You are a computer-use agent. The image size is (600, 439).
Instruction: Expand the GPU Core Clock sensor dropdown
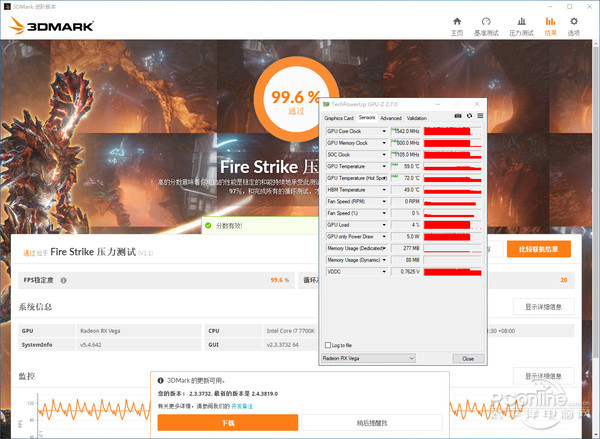click(x=384, y=131)
